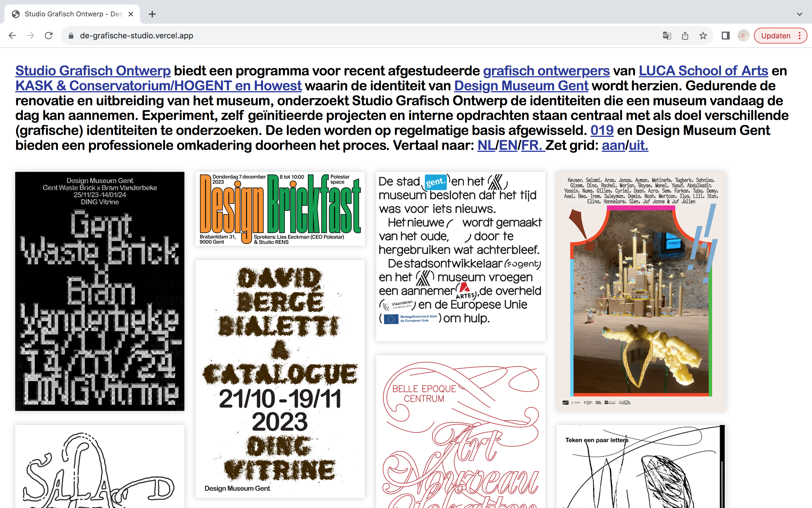Open Teken een paar letters drawing
The width and height of the screenshot is (812, 508).
click(641, 467)
